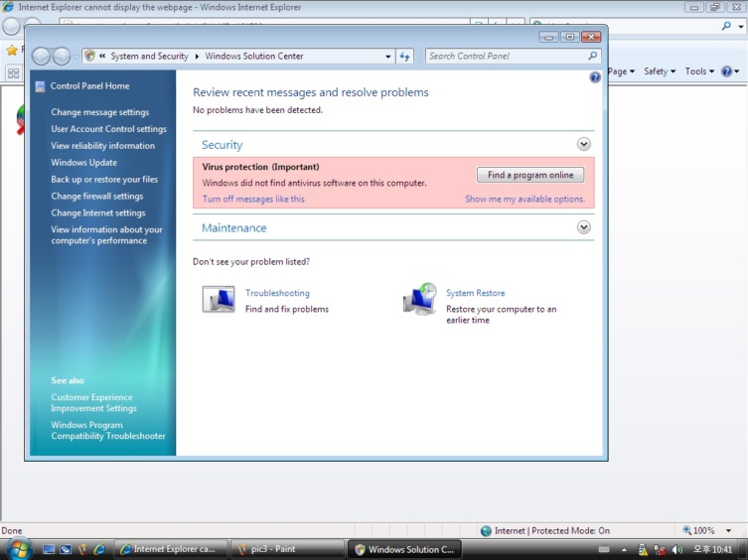The height and width of the screenshot is (560, 748).
Task: Open Windows Program Compatibility Troubleshooter
Action: point(108,430)
